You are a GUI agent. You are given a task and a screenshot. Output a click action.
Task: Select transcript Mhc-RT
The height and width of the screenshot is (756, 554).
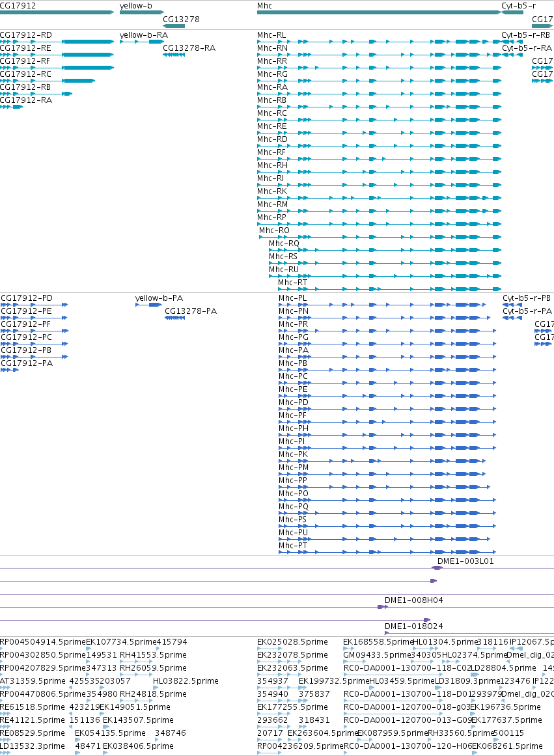click(x=293, y=283)
